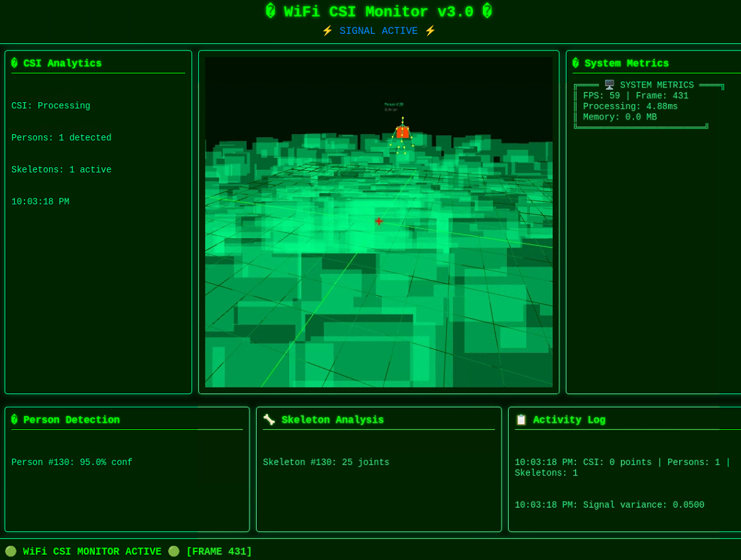Click the bone icon beside Skeleton Analysis
This screenshot has width=741, height=560.
[x=269, y=420]
